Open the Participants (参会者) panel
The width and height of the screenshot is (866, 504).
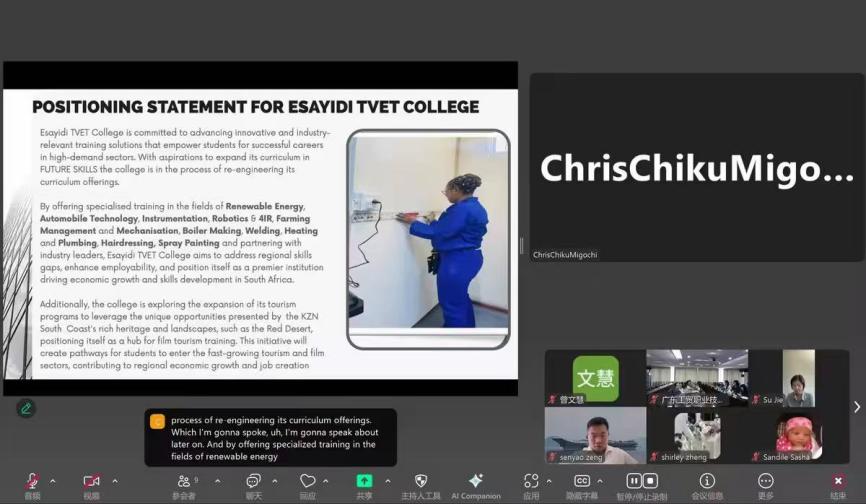[184, 482]
